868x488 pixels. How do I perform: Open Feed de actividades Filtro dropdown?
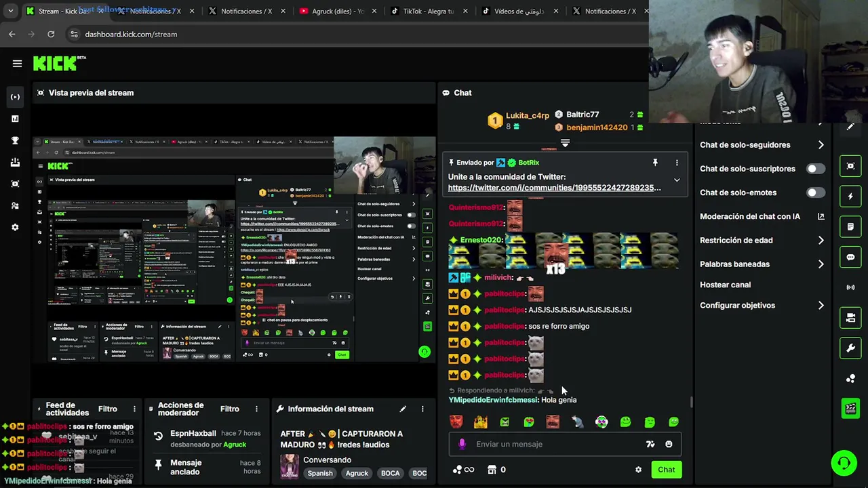107,409
